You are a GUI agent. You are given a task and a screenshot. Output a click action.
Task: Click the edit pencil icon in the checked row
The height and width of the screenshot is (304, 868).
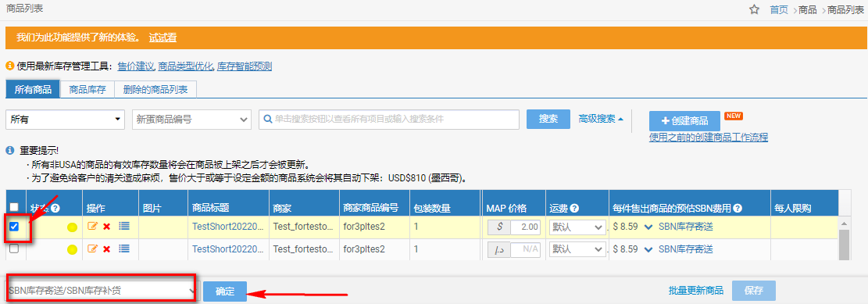92,226
